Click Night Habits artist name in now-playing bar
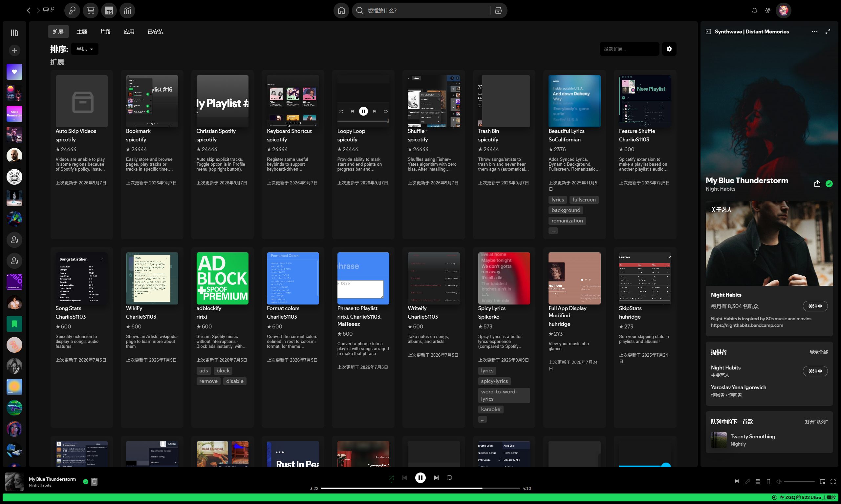 click(x=40, y=485)
